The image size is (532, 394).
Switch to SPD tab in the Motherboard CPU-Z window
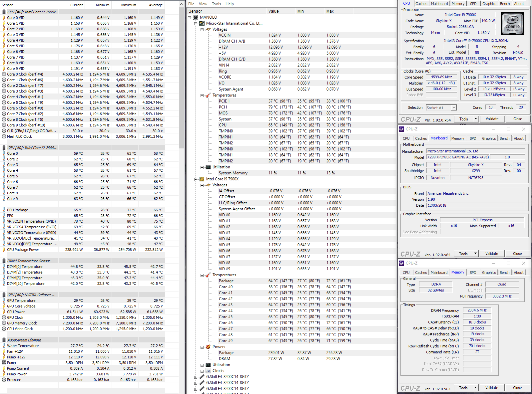[x=473, y=138]
